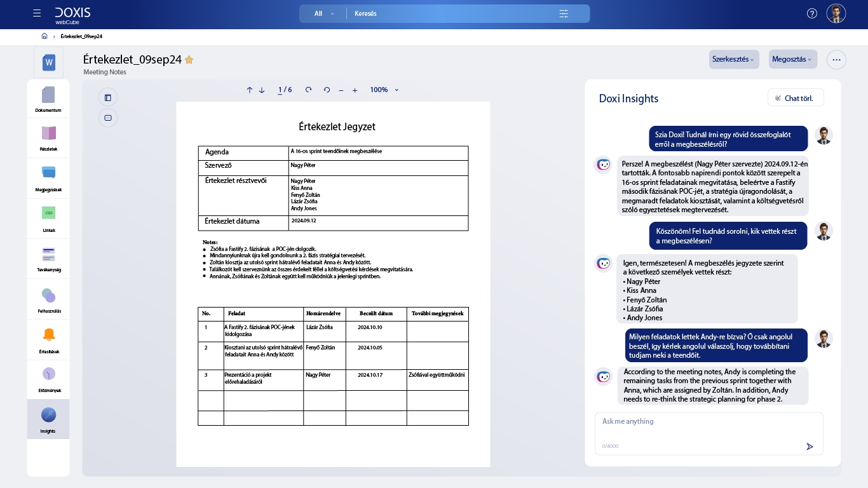Click the Zsófiával együttműködni note cell

coord(437,379)
